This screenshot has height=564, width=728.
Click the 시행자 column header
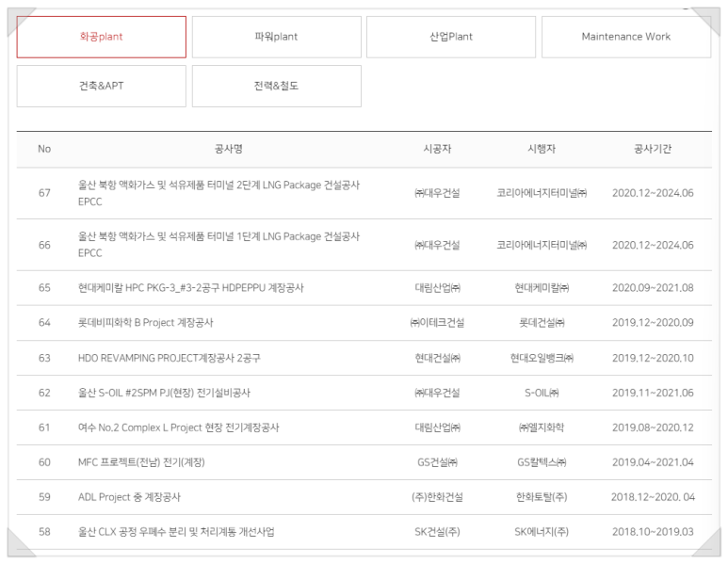pos(542,149)
